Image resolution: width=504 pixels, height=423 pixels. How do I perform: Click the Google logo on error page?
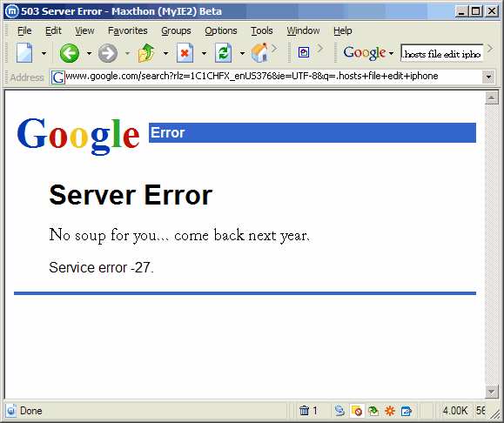coord(78,136)
